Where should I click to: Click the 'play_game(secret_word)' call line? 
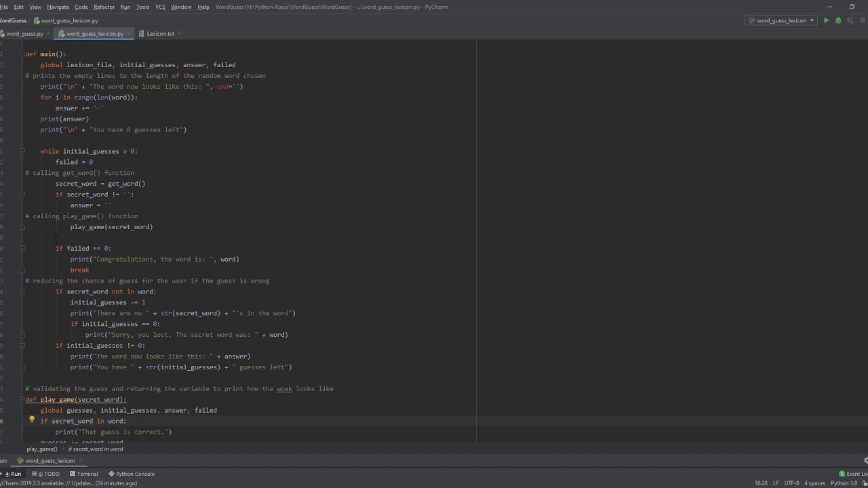pos(111,227)
